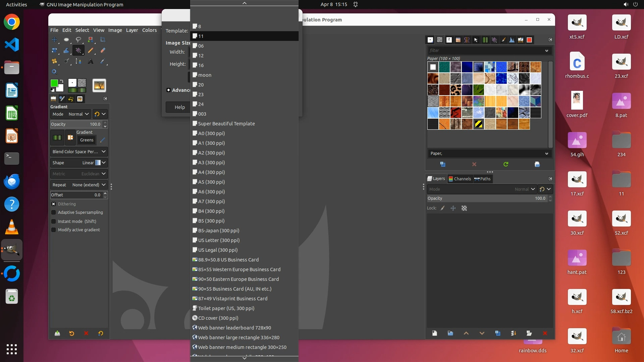
Task: Click the green foreground color swatch
Action: click(x=54, y=83)
